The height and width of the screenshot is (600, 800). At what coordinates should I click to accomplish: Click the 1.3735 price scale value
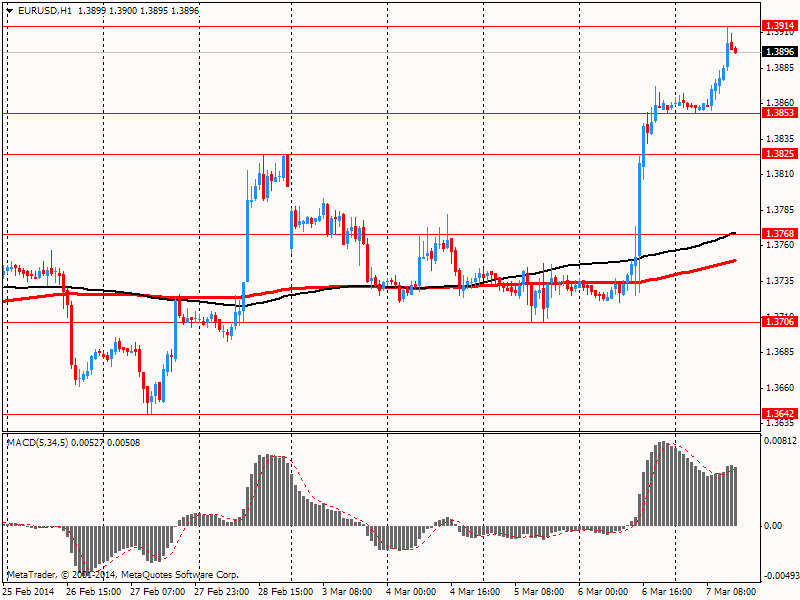tap(781, 281)
